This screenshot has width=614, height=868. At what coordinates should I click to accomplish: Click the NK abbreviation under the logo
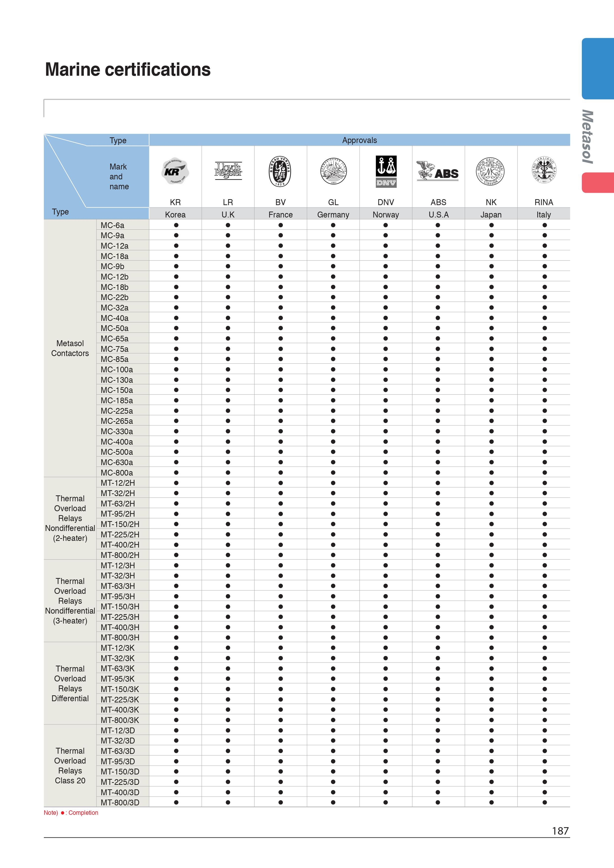pos(491,202)
